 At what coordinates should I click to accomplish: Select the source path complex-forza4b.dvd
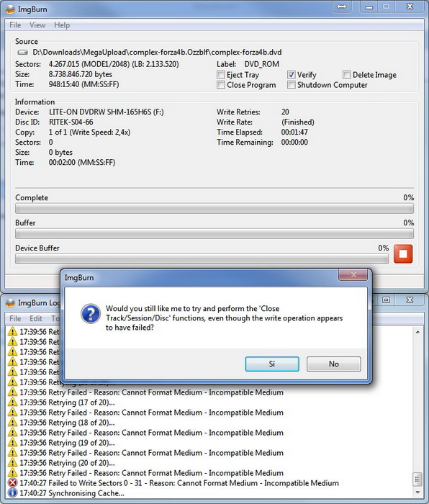(157, 52)
